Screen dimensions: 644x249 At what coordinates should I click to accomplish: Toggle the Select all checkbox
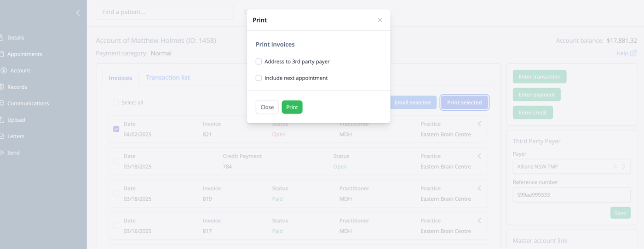[x=116, y=103]
